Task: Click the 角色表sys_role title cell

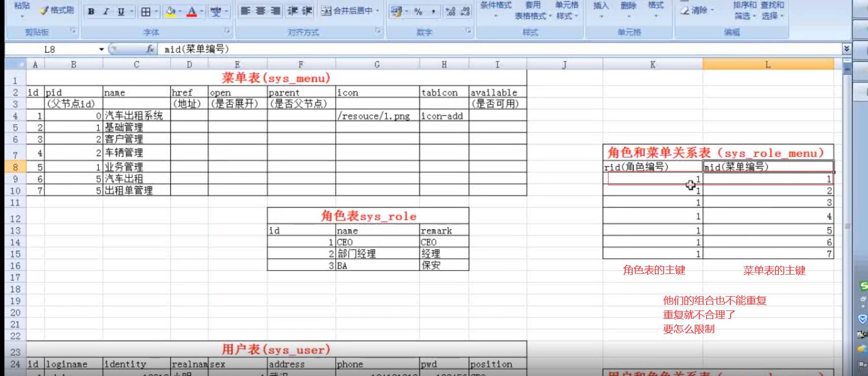Action: coord(368,216)
